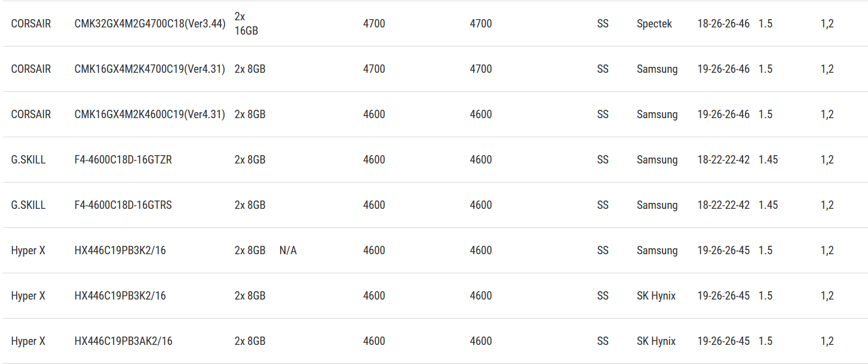Select the F4-4600C18D-16GTZR model text

click(x=123, y=160)
